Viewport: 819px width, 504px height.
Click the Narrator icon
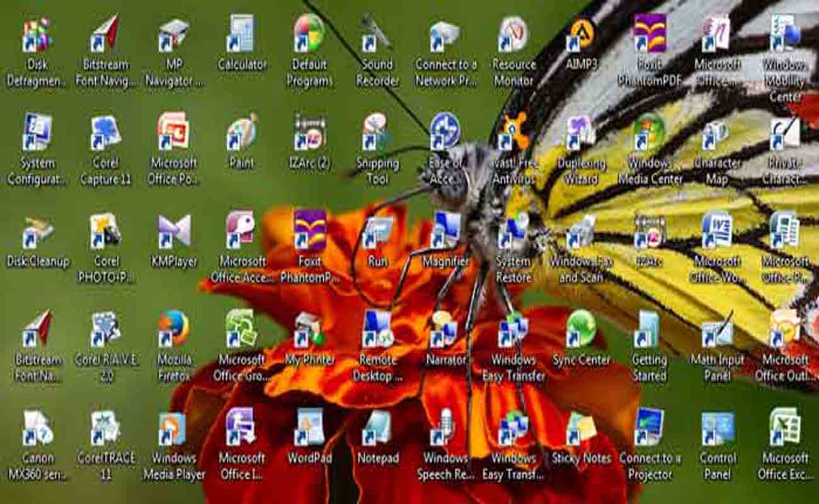[445, 329]
